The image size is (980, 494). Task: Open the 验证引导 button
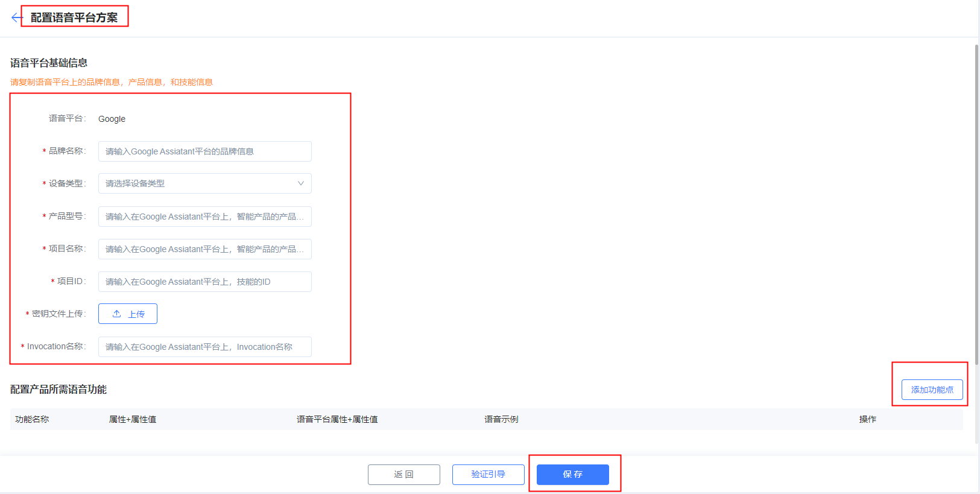click(x=488, y=475)
